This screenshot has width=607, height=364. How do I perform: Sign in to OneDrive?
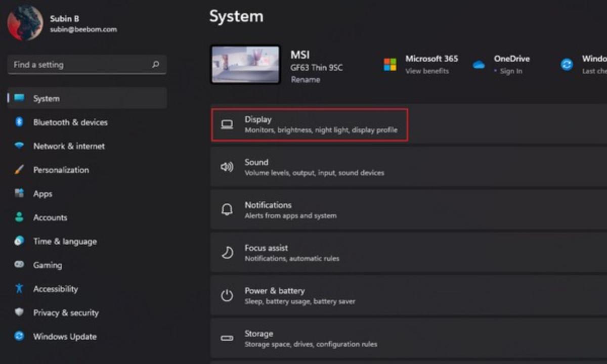512,71
